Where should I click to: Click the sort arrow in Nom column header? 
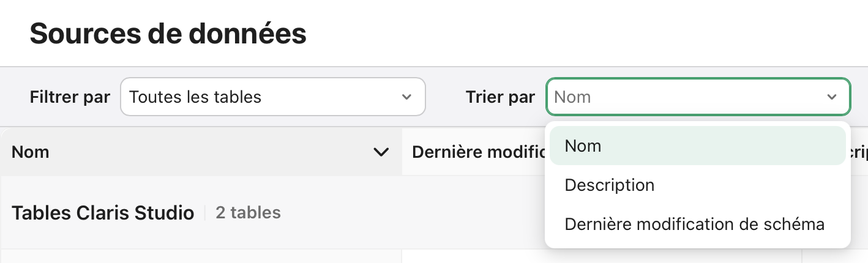click(381, 152)
